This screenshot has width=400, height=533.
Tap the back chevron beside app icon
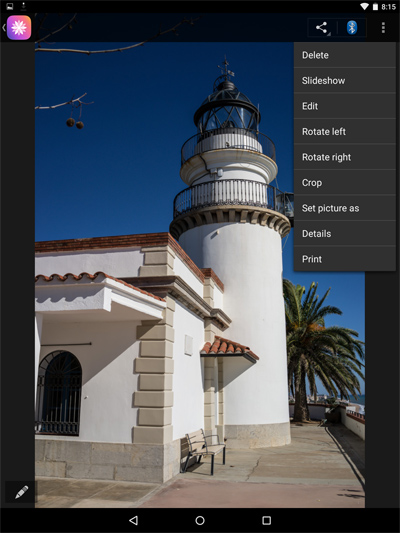tap(4, 28)
